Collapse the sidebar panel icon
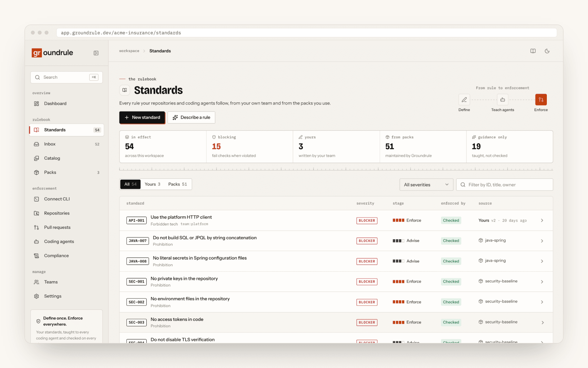Image resolution: width=588 pixels, height=368 pixels. (96, 53)
